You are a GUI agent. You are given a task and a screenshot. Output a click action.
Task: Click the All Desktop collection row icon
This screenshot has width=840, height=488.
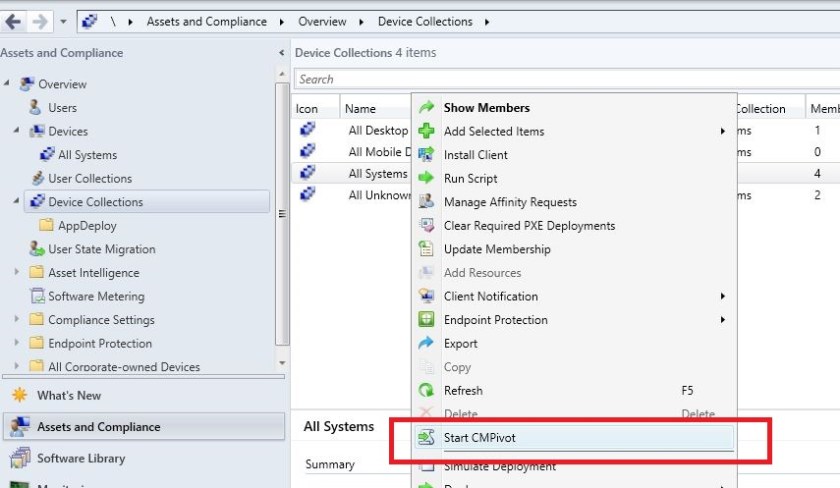[x=307, y=130]
